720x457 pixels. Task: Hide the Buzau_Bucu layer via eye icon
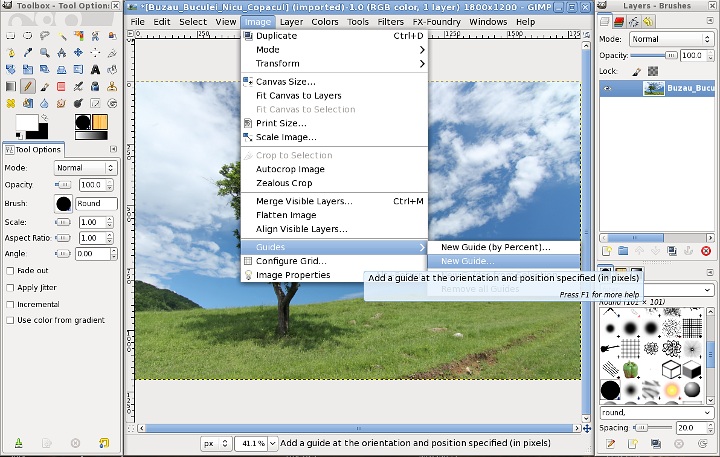click(x=608, y=89)
